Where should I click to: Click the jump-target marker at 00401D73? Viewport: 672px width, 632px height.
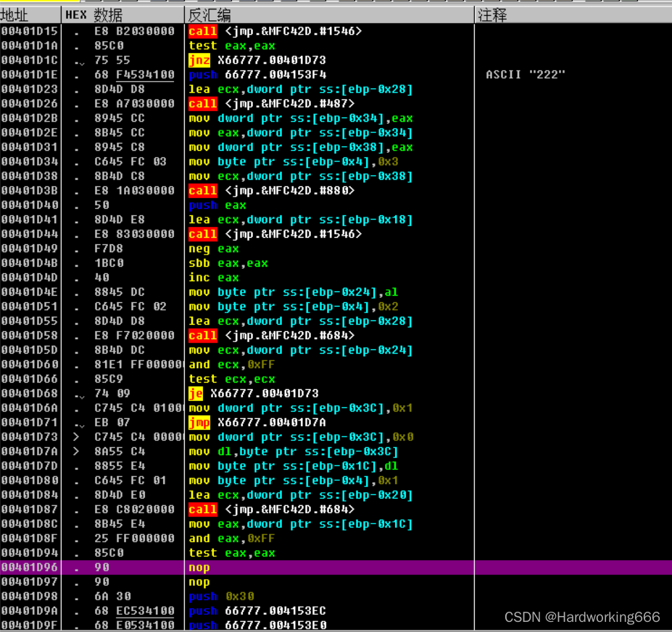pyautogui.click(x=76, y=437)
